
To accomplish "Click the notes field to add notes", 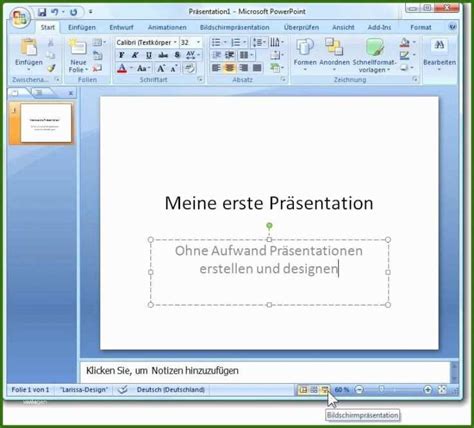I will click(265, 371).
